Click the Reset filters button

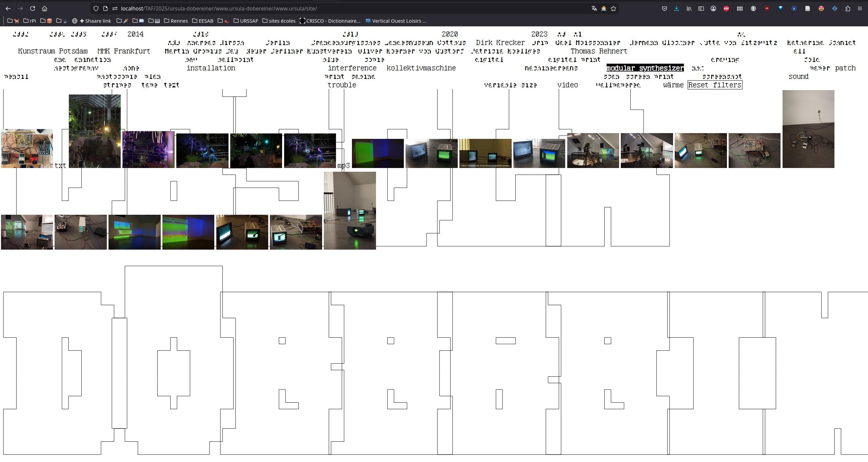(x=715, y=85)
